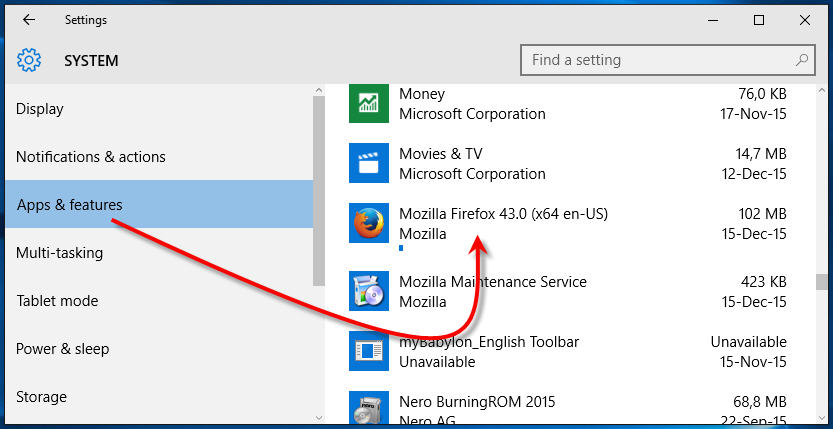Select Apps & features in sidebar
This screenshot has width=833, height=429.
pyautogui.click(x=70, y=205)
